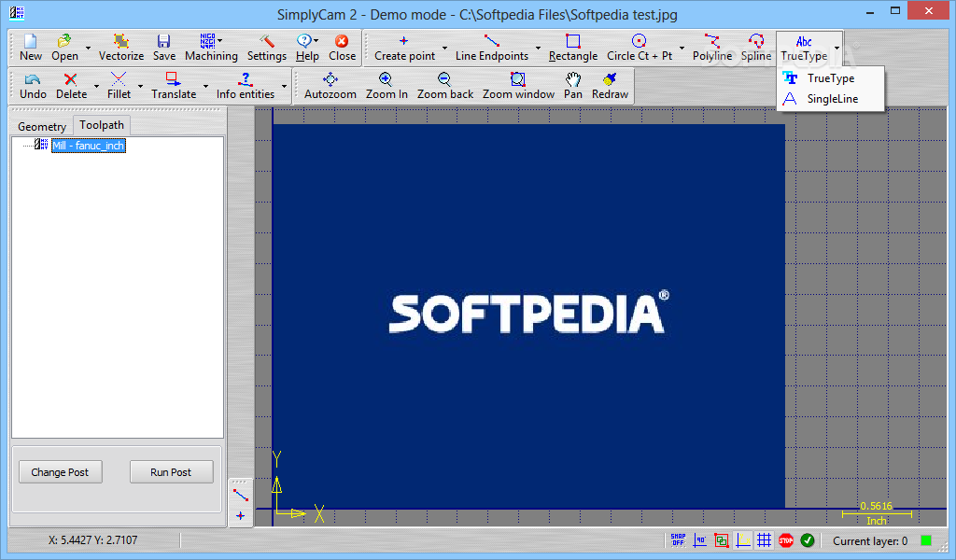Toggle the 90 degree ortho mode icon
This screenshot has height=560, width=956.
point(700,539)
